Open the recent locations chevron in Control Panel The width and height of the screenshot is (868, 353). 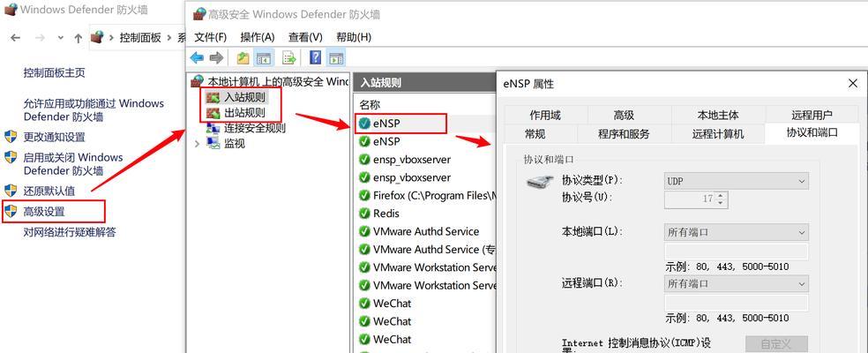tap(60, 38)
